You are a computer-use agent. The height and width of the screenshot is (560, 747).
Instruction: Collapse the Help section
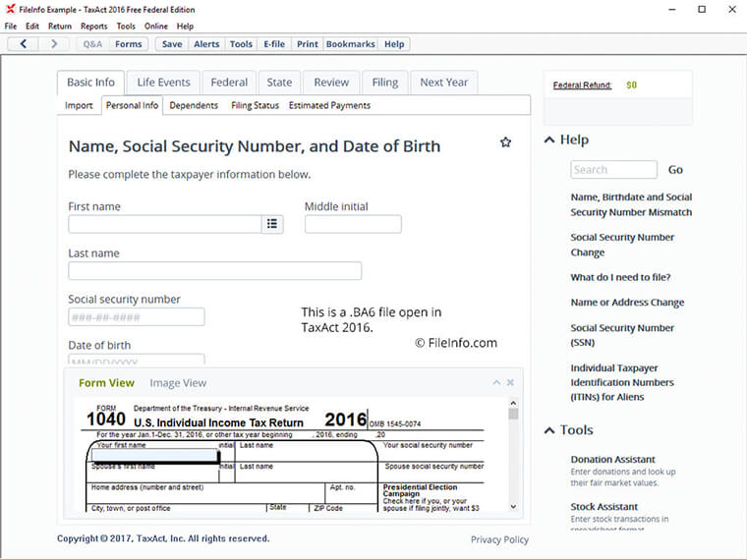(549, 140)
